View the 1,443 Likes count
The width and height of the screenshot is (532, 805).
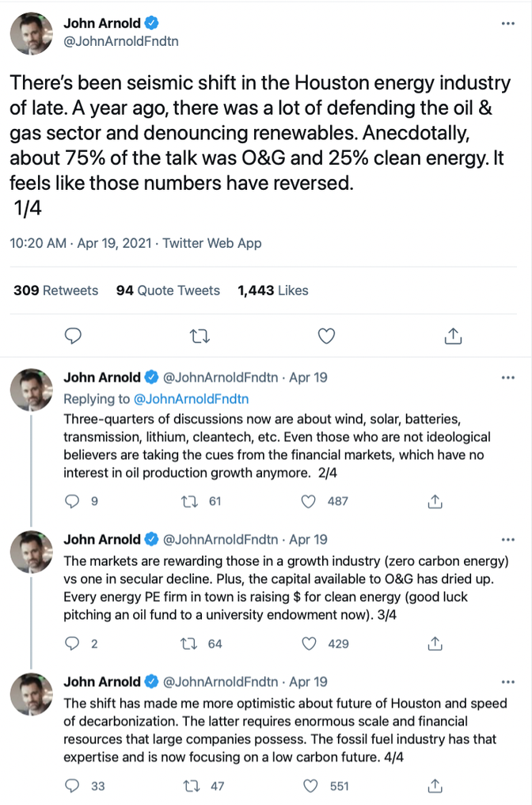pyautogui.click(x=265, y=291)
